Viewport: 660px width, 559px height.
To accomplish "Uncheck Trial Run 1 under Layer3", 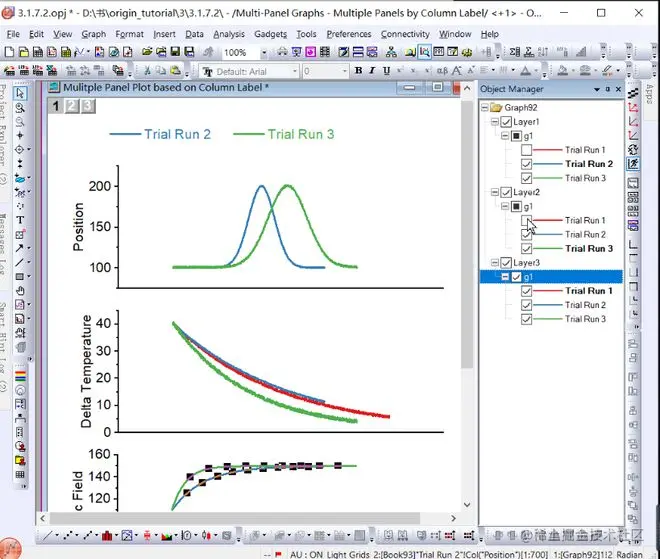I will (526, 291).
